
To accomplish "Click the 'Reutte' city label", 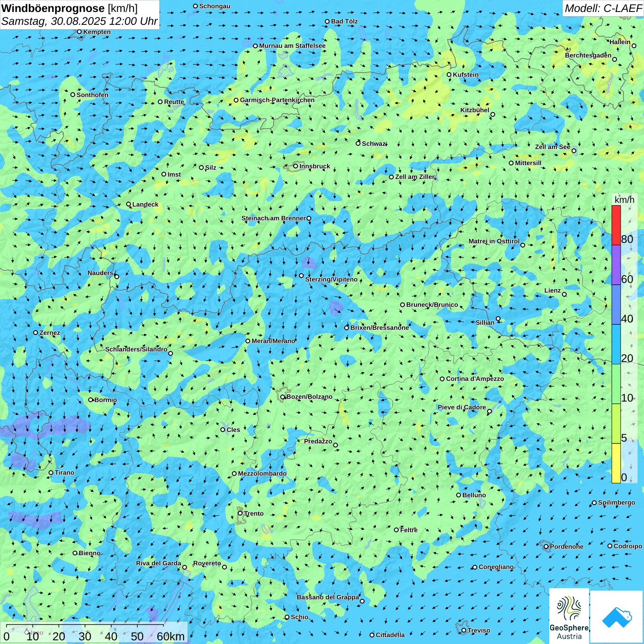I will [174, 102].
